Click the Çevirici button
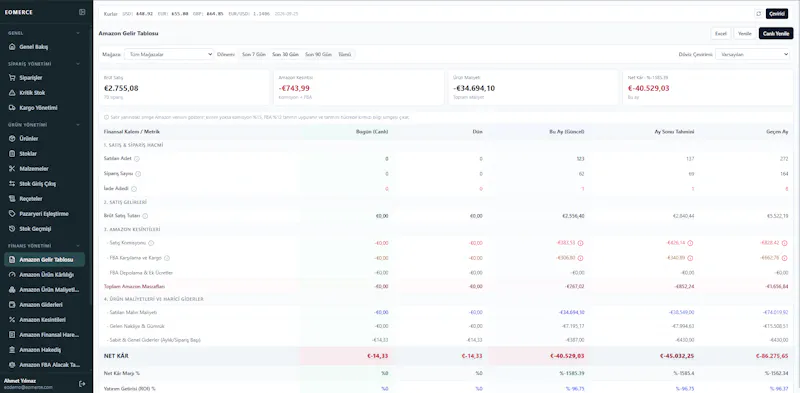The image size is (800, 393). click(777, 14)
